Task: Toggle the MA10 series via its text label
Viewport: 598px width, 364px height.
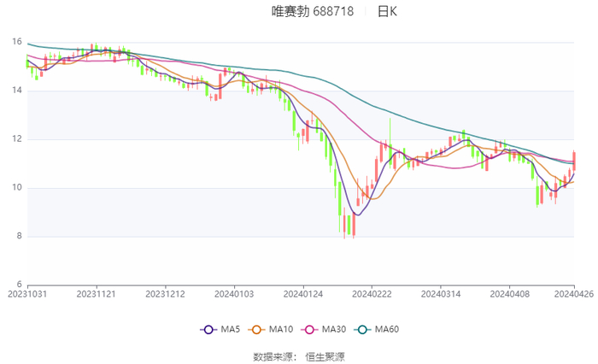Action: click(281, 330)
